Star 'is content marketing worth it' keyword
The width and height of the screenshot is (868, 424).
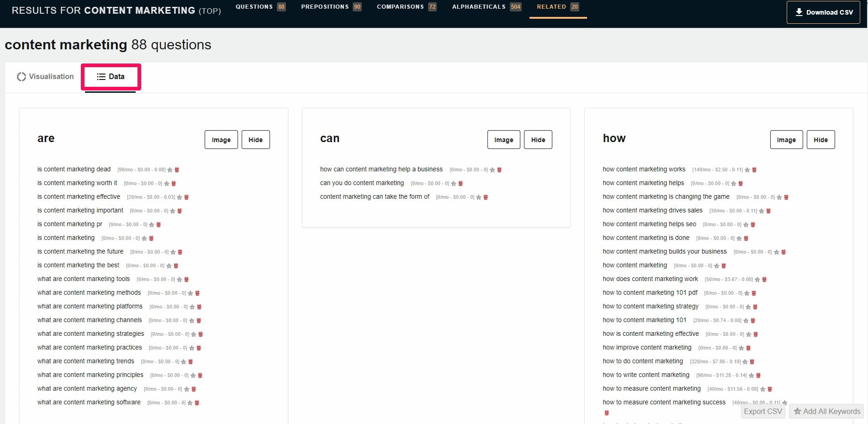167,184
